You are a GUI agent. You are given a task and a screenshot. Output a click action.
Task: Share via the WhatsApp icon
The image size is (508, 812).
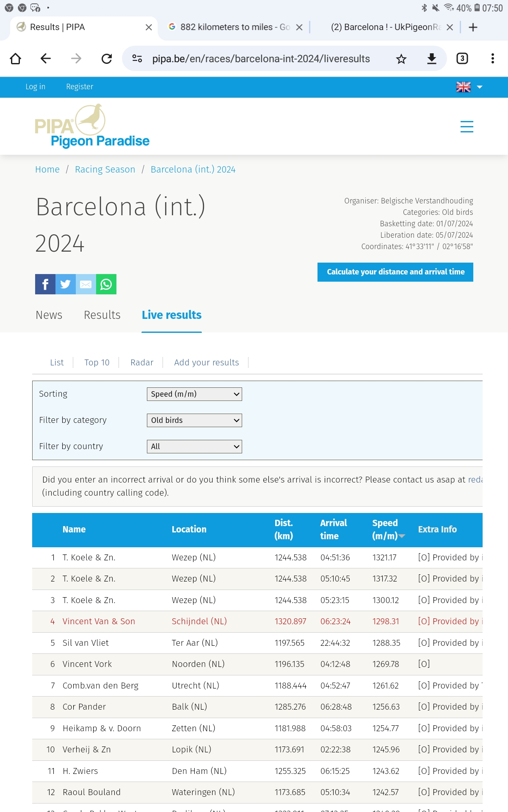click(x=106, y=284)
